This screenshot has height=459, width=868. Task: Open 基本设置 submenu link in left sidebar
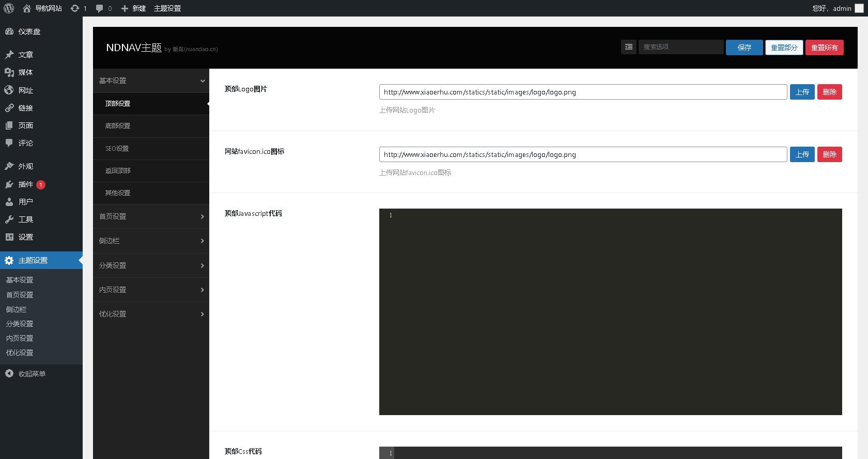pos(20,280)
